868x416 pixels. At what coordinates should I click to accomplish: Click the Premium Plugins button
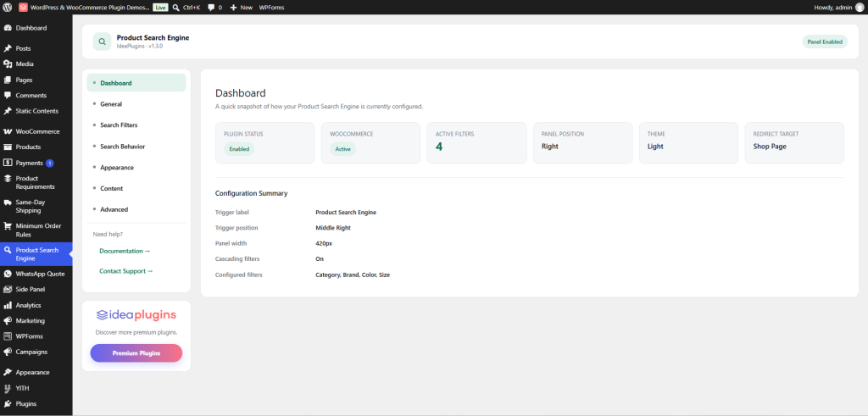point(136,353)
